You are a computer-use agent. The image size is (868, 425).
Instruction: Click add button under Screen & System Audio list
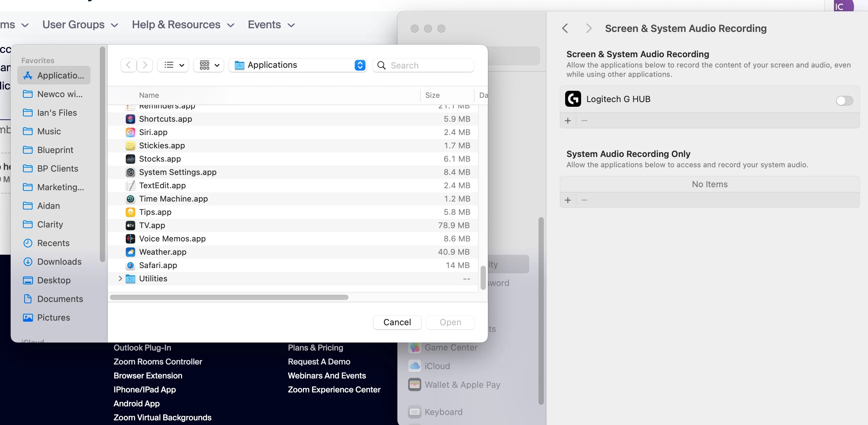[568, 121]
